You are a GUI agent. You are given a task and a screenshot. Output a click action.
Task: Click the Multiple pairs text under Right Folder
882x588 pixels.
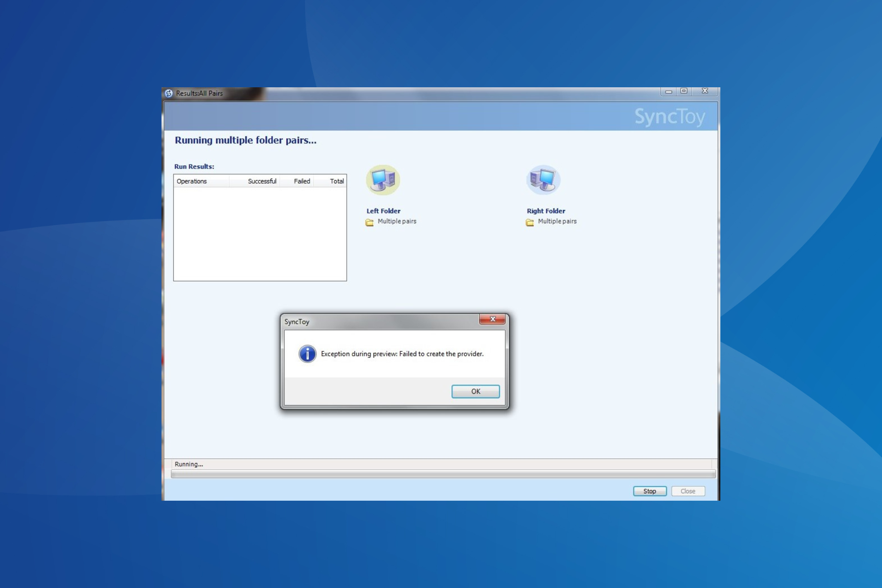pyautogui.click(x=557, y=221)
